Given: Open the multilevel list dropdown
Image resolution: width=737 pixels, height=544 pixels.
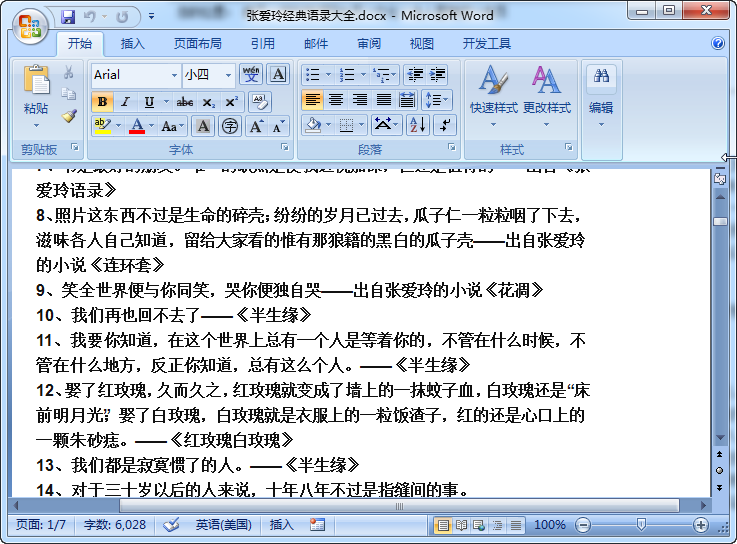Looking at the screenshot, I should coord(393,74).
